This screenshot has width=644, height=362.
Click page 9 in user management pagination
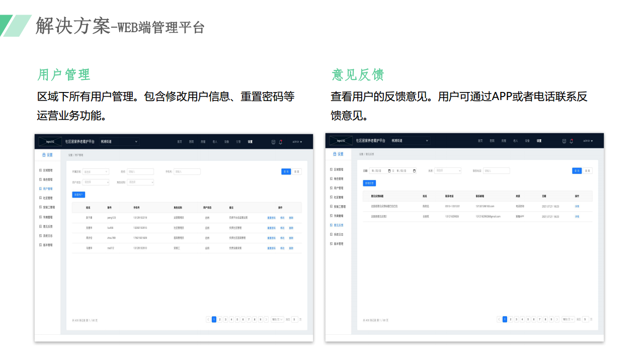(x=260, y=319)
